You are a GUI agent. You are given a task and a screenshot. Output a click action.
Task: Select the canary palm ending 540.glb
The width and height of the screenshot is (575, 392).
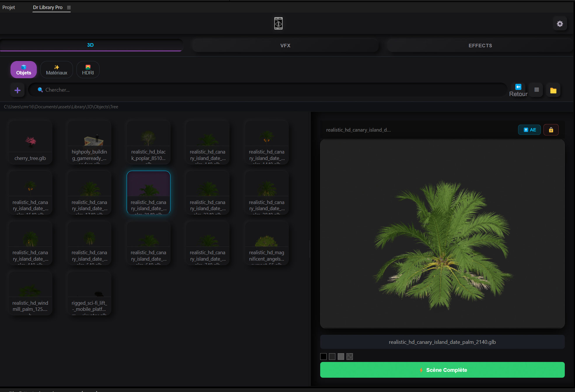click(89, 243)
